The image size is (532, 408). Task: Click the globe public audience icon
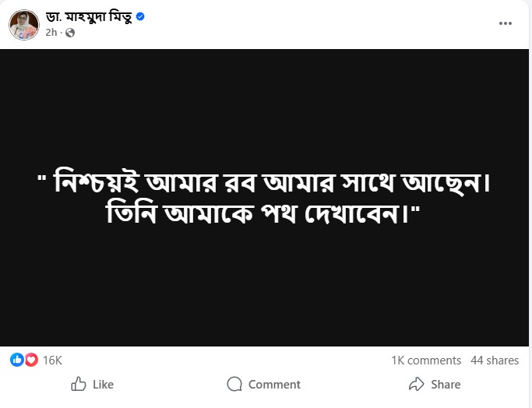[x=70, y=33]
